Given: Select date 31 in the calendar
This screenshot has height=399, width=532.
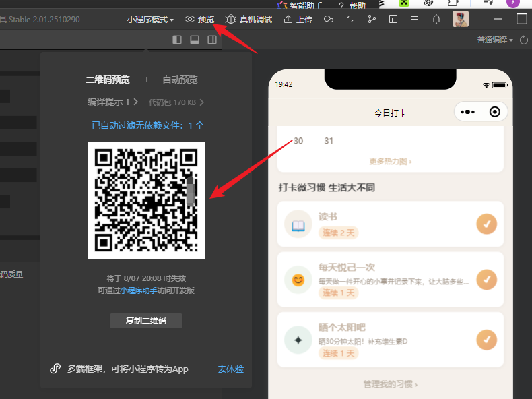Looking at the screenshot, I should click(x=329, y=141).
